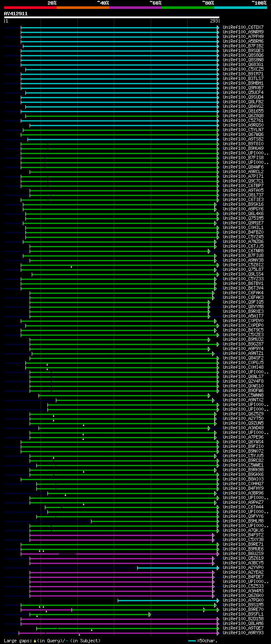Image resolution: width=271 pixels, height=644 pixels.
Task: Click the green ~80% legend segment
Action: (x=188, y=7)
